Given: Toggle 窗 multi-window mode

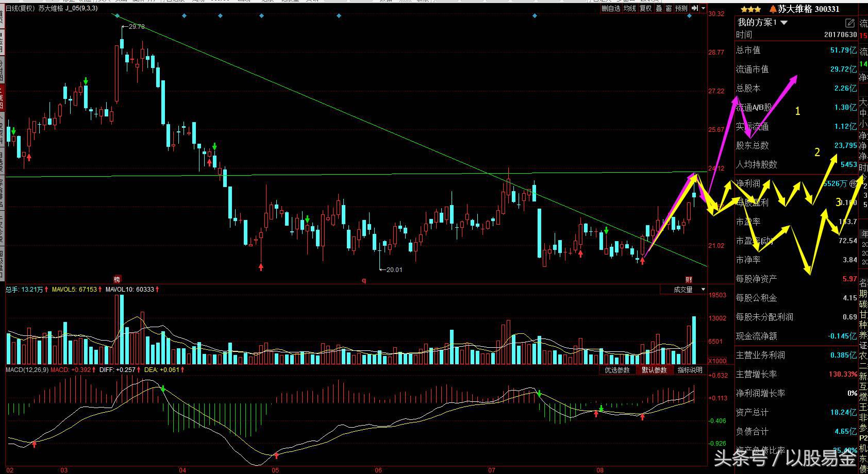Looking at the screenshot, I should [x=669, y=8].
